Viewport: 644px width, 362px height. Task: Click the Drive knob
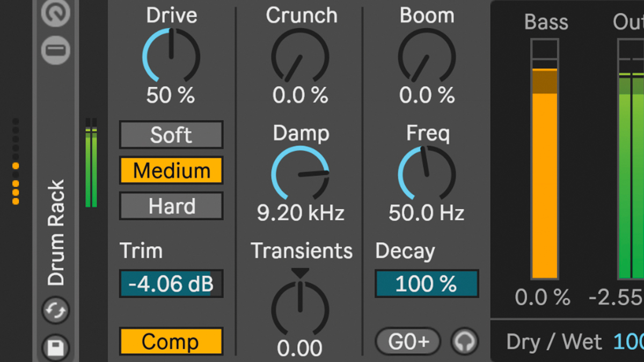171,56
